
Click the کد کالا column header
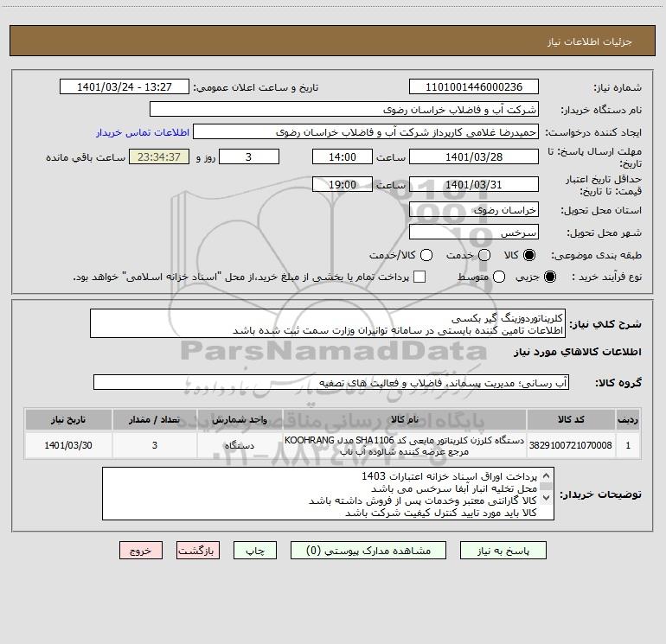point(571,419)
